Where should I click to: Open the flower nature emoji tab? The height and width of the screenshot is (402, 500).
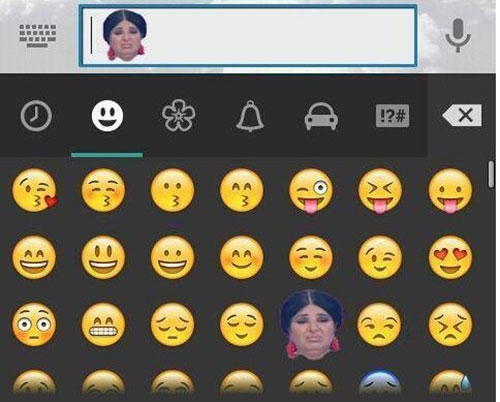pyautogui.click(x=179, y=115)
